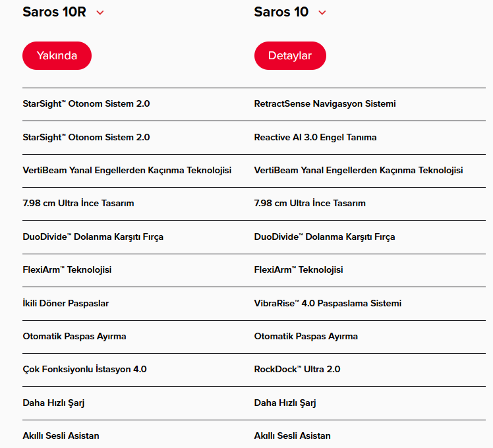493x448 pixels.
Task: Select the Saros 10 heading text
Action: coord(281,12)
